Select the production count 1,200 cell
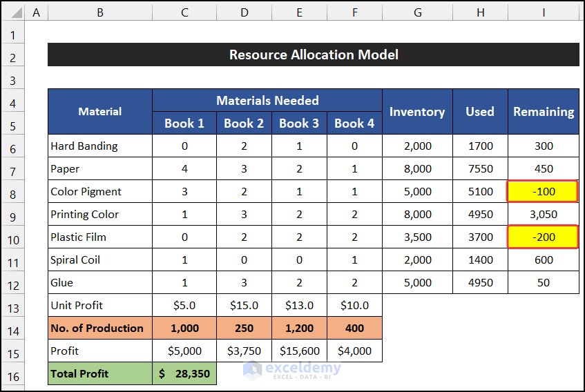The image size is (585, 392). coord(299,328)
